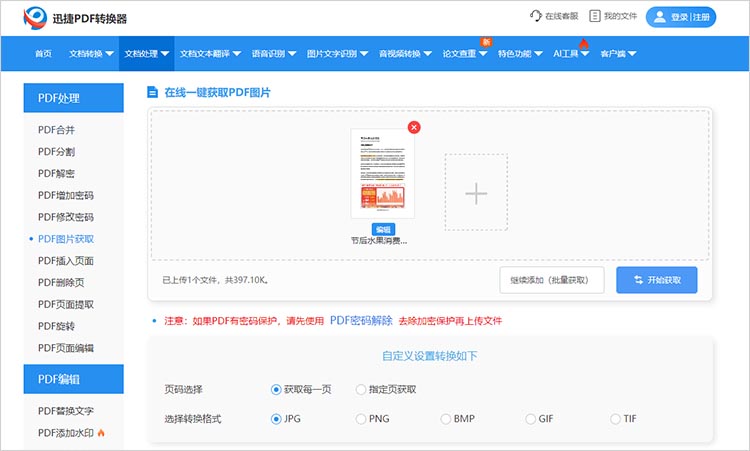This screenshot has width=750, height=451.
Task: Select 获取每一页 radio option
Action: 276,389
